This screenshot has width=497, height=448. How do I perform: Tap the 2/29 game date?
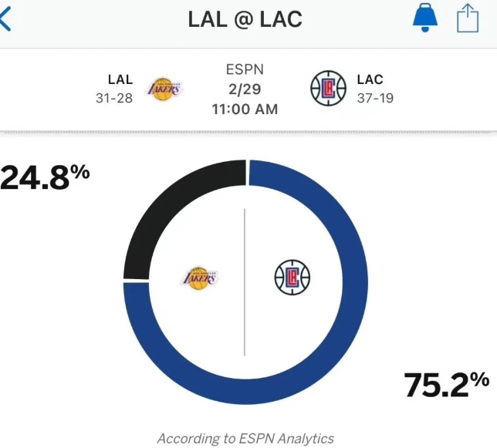[x=245, y=89]
